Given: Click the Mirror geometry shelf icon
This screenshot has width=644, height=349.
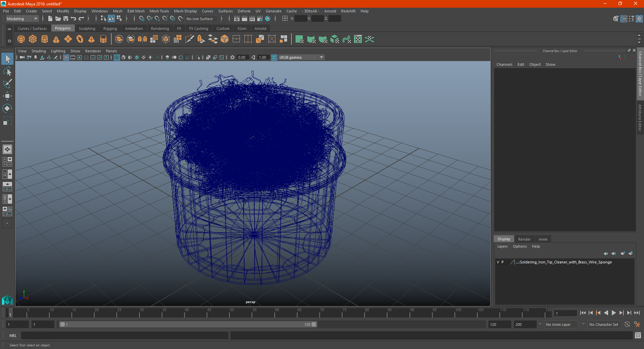Looking at the screenshot, I should 143,39.
